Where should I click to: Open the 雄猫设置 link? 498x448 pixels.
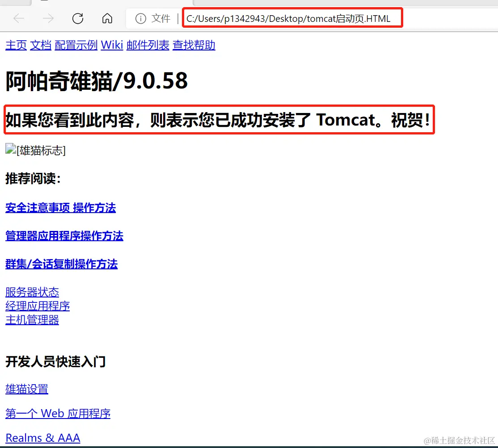pyautogui.click(x=27, y=389)
